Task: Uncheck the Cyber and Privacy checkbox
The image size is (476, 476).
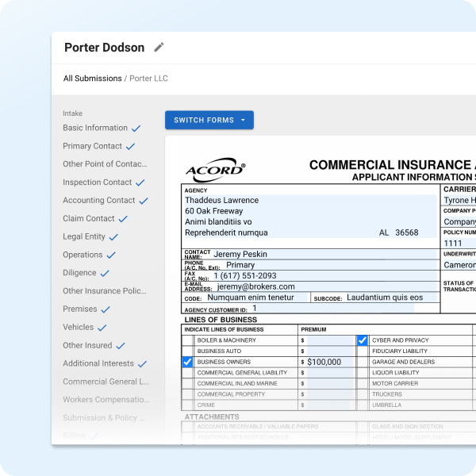Action: pyautogui.click(x=363, y=340)
